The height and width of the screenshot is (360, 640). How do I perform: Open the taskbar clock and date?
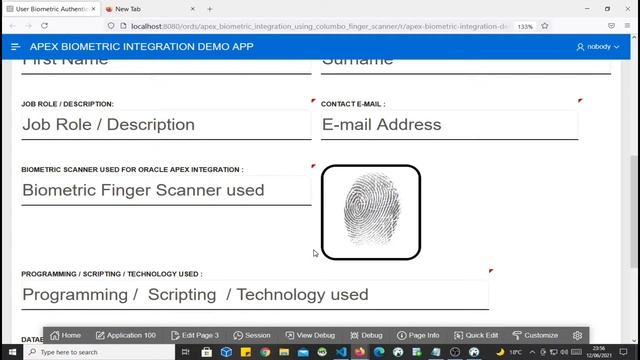[x=599, y=352]
